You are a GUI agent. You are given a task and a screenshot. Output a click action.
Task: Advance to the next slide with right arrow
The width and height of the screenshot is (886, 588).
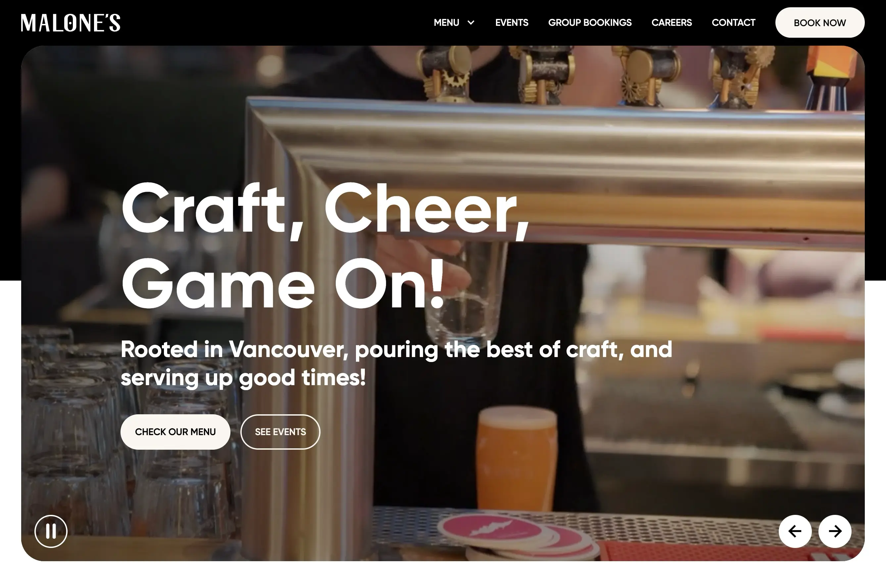click(x=835, y=531)
